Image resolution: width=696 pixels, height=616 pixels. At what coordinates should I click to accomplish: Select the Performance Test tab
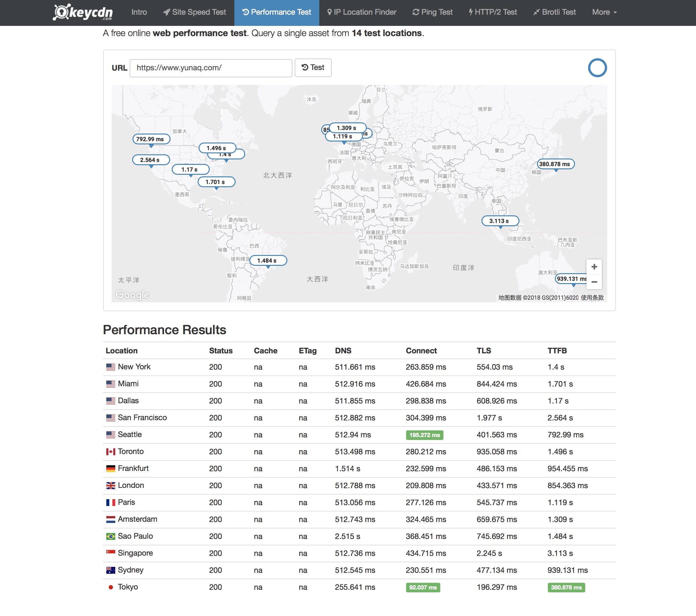[276, 12]
